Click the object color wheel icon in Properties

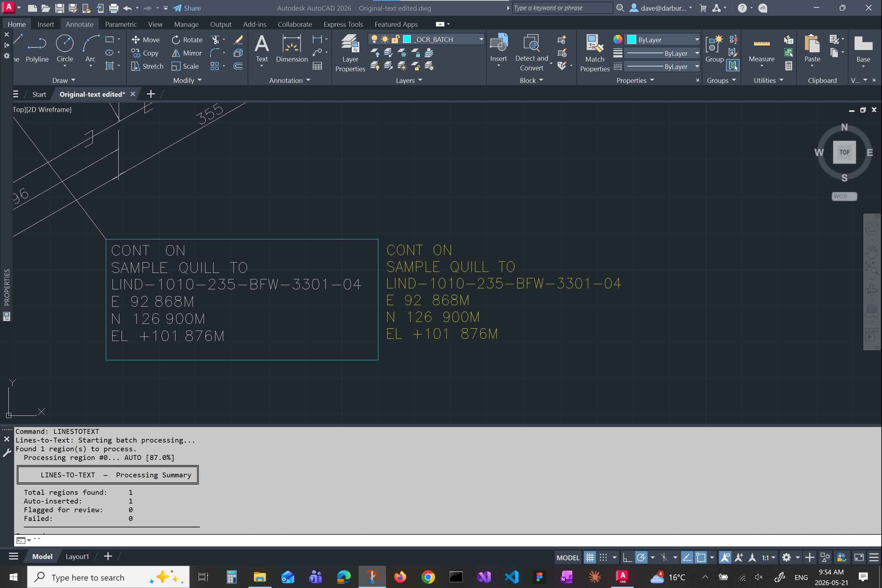[617, 39]
